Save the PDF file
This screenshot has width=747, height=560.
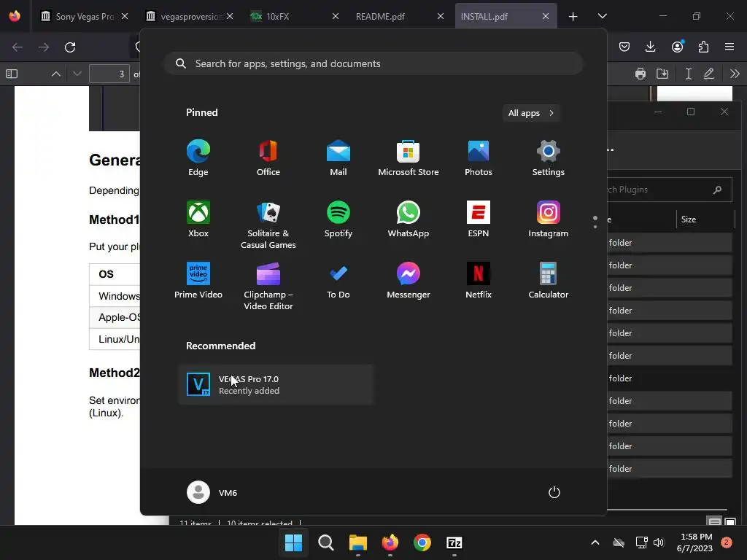(662, 74)
